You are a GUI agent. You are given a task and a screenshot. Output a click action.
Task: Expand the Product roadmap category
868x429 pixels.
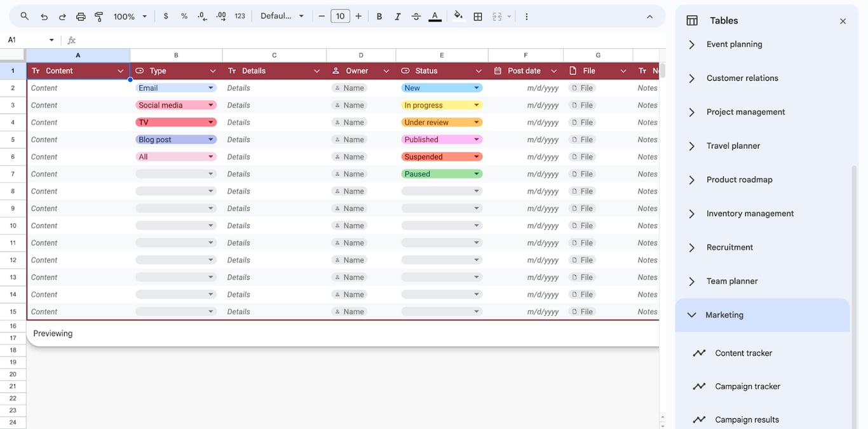[x=692, y=180]
